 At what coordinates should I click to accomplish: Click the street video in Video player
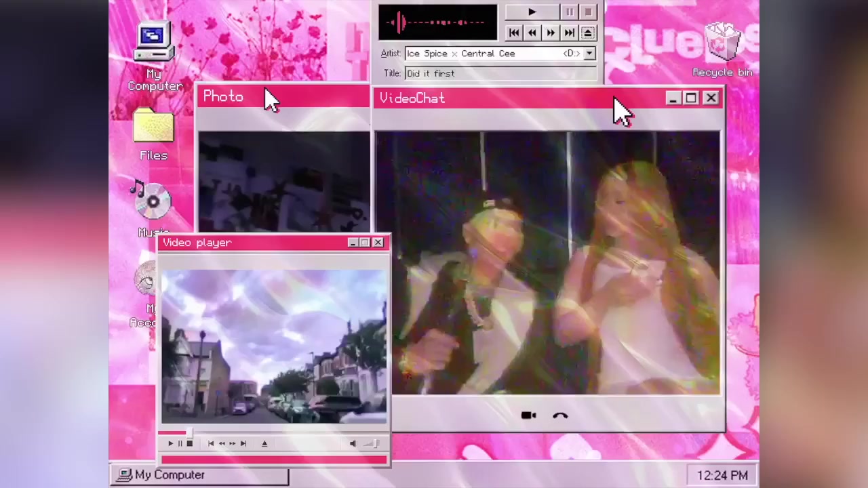point(274,346)
